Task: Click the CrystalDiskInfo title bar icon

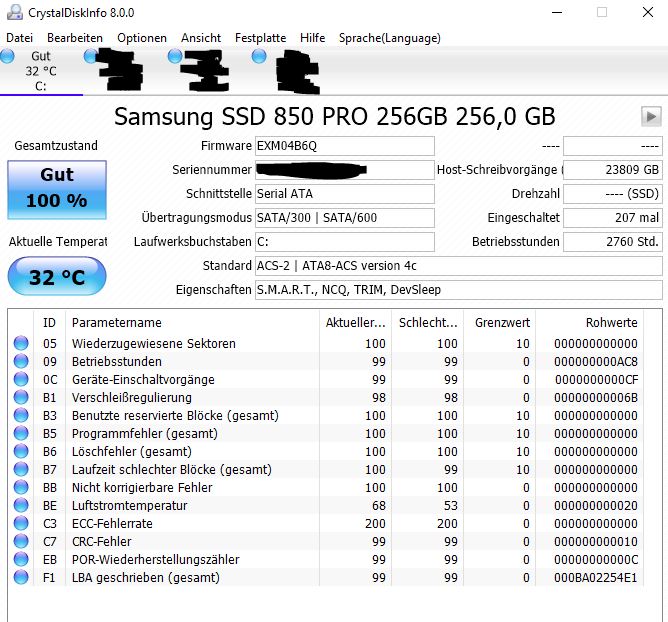Action: point(14,12)
